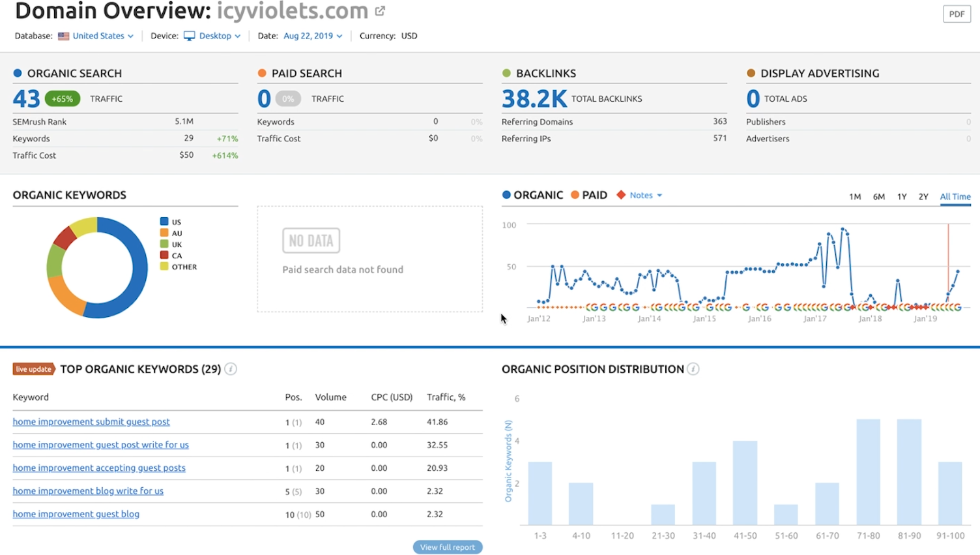
Task: Click the Traffic Cost value $50
Action: 186,155
